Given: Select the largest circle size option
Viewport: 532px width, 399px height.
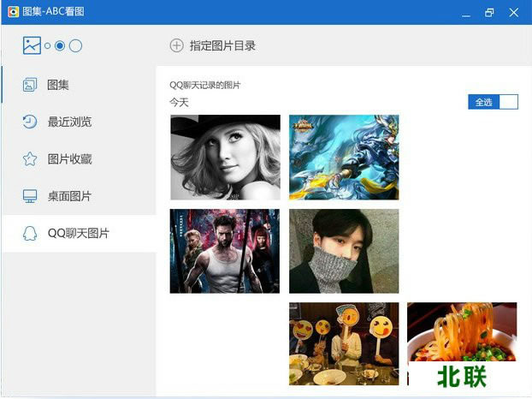Looking at the screenshot, I should (75, 46).
